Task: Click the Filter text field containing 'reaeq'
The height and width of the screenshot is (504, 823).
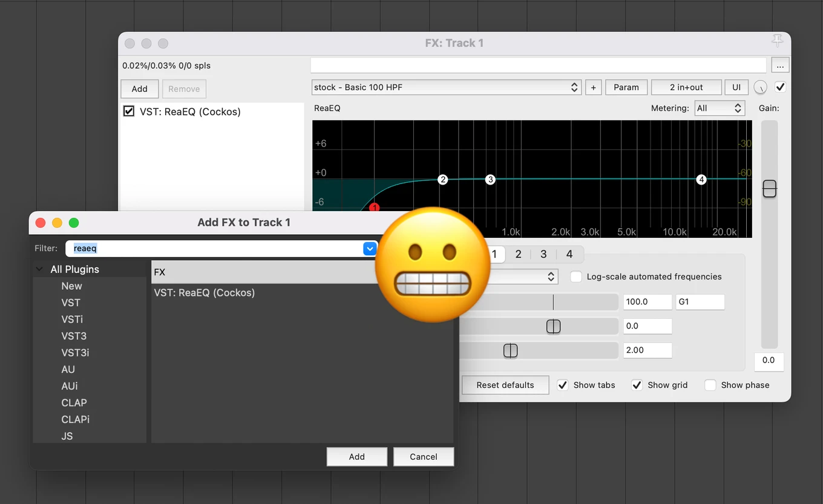Action: 214,249
